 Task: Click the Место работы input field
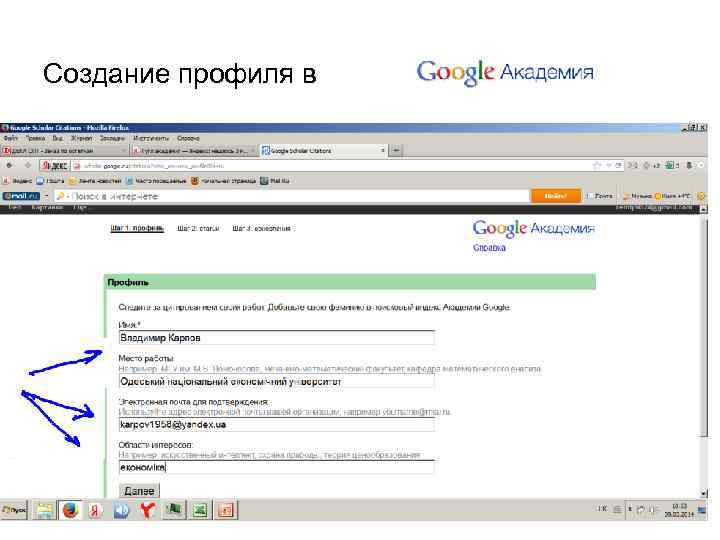coord(276,382)
